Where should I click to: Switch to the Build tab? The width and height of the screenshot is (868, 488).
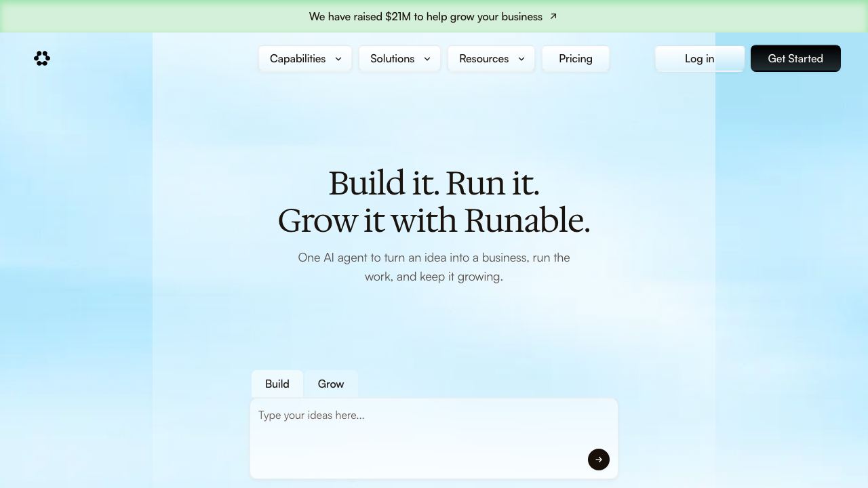click(x=277, y=384)
